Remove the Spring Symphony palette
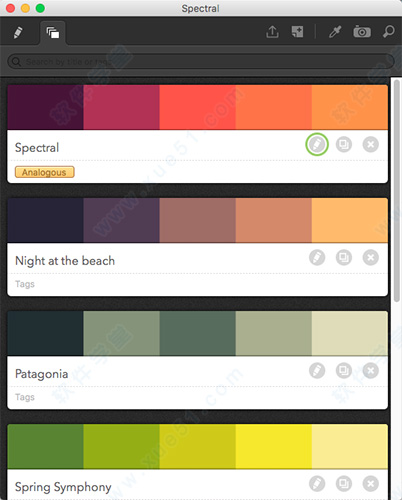This screenshot has width=402, height=500. 370,483
